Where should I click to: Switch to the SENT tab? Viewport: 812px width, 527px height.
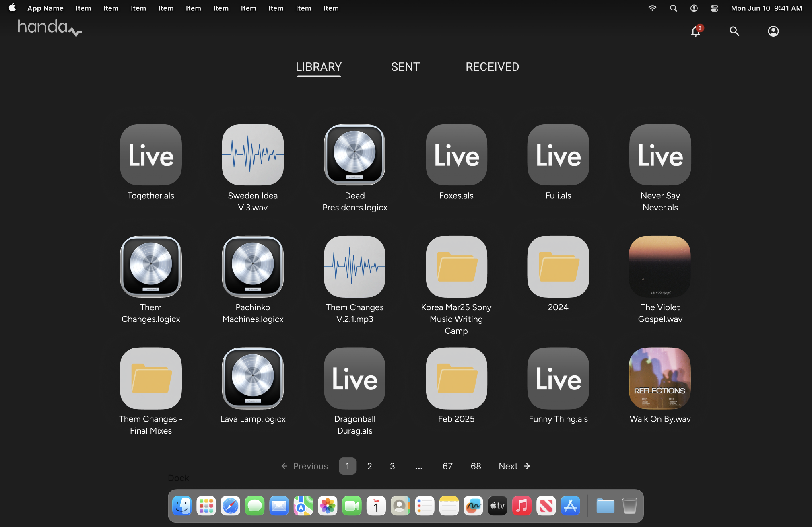[x=405, y=67]
